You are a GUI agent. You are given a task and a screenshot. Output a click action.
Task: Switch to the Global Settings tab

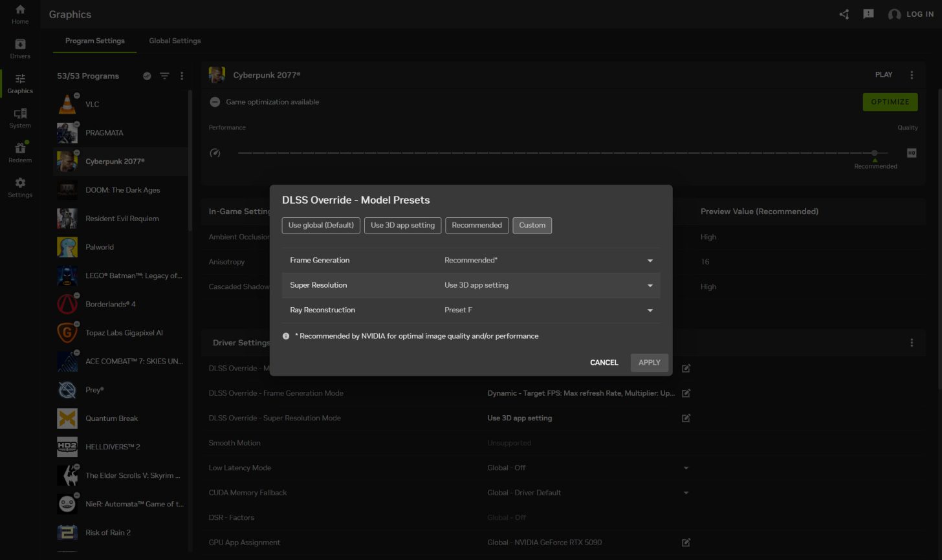click(x=175, y=41)
